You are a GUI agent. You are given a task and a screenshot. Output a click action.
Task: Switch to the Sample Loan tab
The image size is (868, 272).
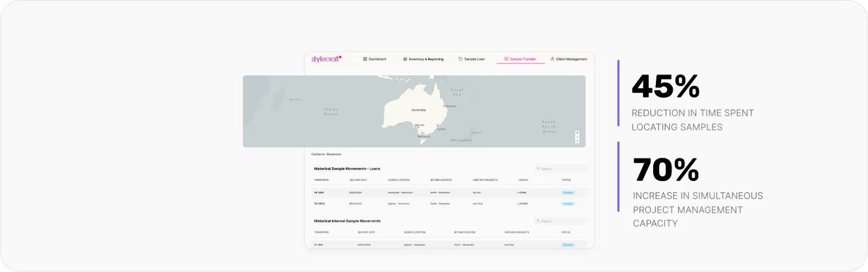coord(472,59)
